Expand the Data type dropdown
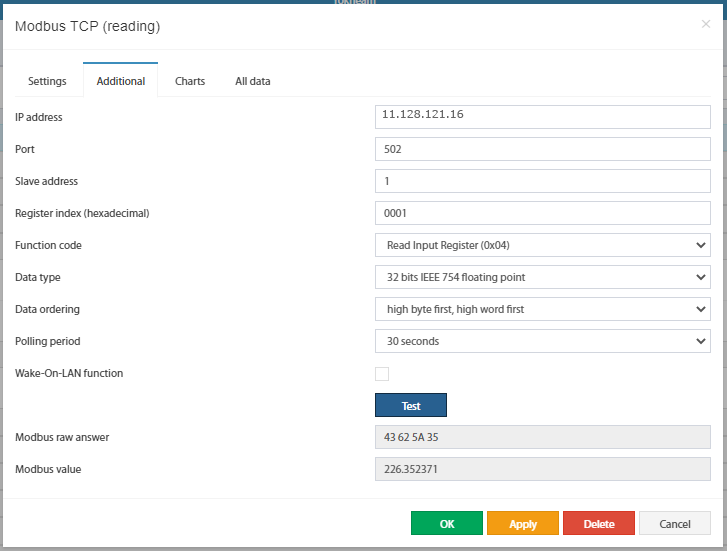This screenshot has height=551, width=727. click(x=542, y=277)
